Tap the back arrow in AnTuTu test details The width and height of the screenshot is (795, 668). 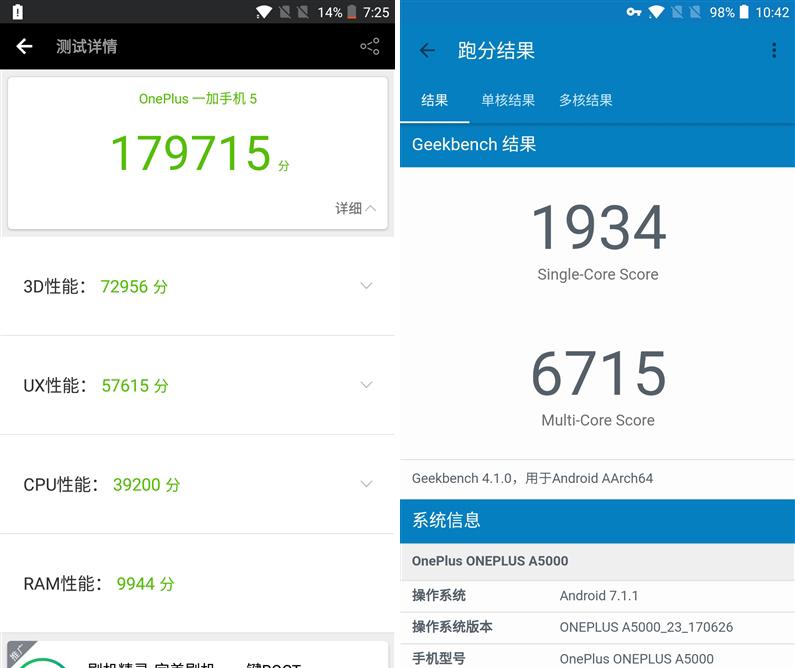tap(24, 46)
